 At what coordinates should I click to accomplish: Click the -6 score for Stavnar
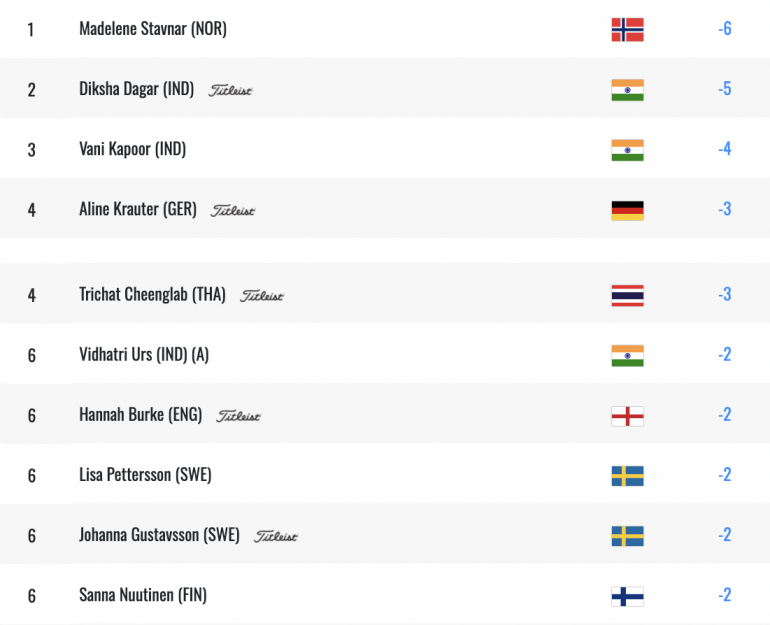pyautogui.click(x=724, y=28)
